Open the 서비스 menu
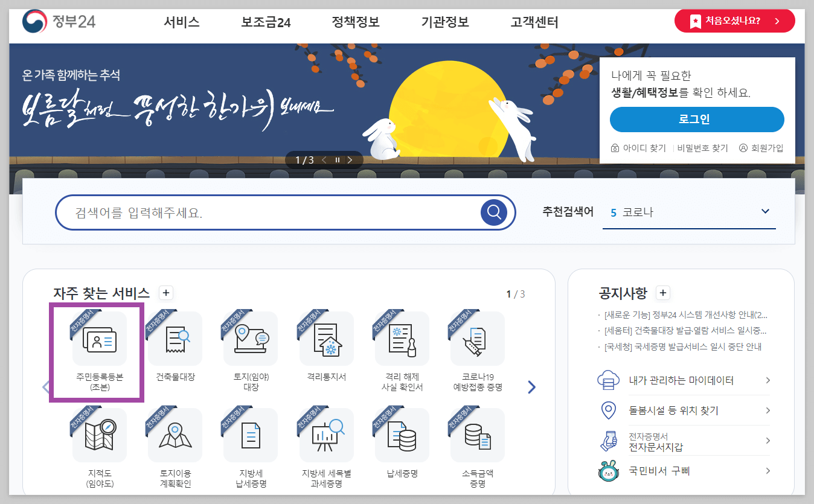 [181, 22]
